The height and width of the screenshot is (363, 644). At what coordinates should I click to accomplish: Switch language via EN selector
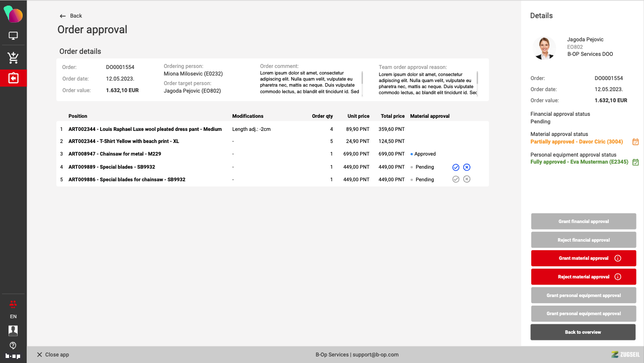click(13, 317)
